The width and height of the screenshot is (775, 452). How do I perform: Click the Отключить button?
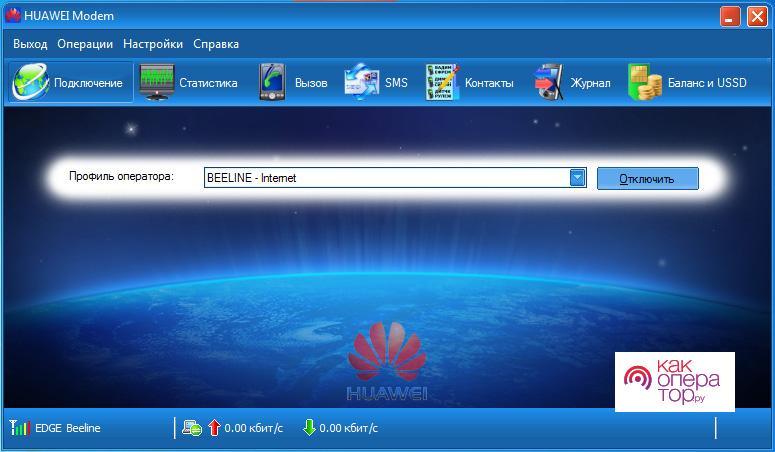click(x=647, y=179)
